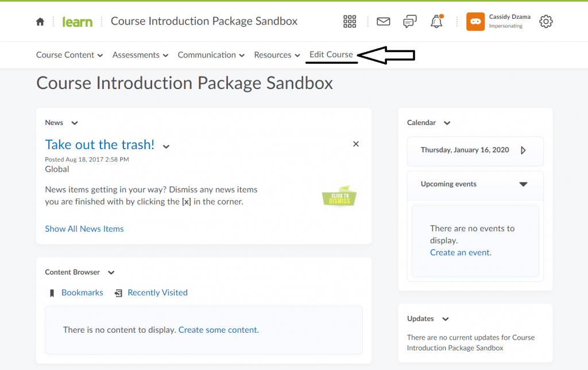Viewport: 588px width, 370px height.
Task: Open the email envelope alerts
Action: [x=383, y=21]
